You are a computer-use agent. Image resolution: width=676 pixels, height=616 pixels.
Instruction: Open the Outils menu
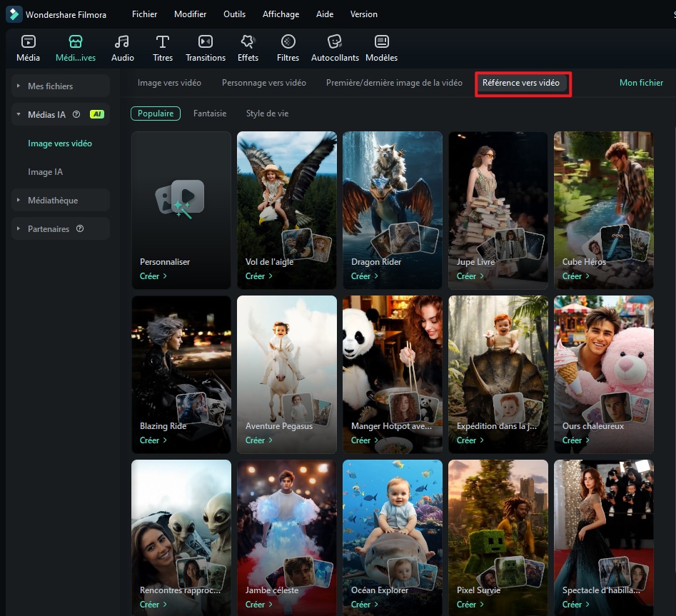tap(235, 14)
